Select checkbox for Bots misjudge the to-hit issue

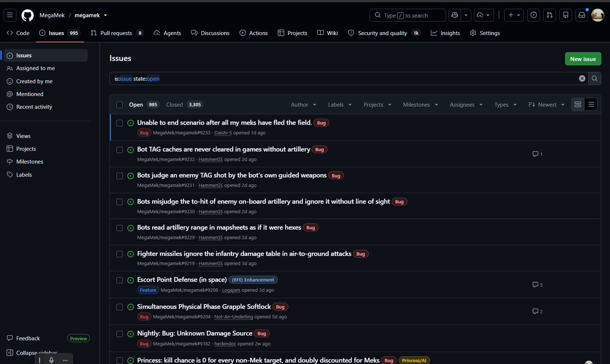tap(119, 202)
